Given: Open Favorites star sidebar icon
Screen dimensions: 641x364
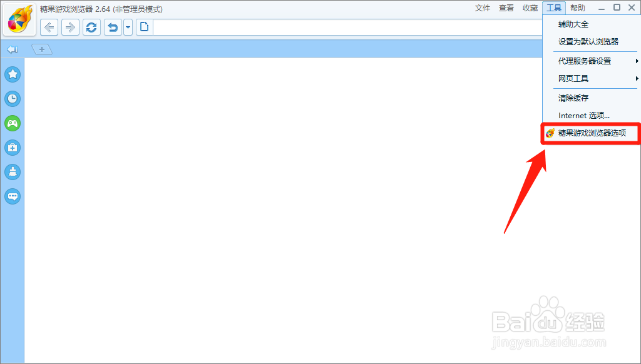Looking at the screenshot, I should (x=13, y=74).
